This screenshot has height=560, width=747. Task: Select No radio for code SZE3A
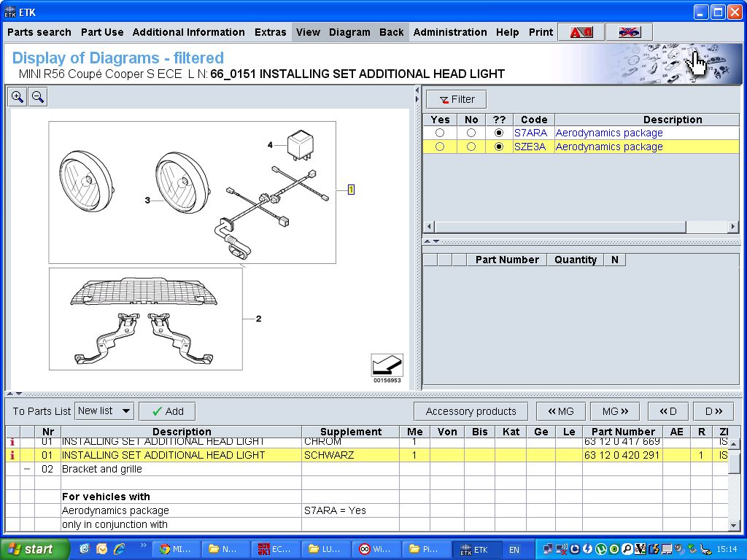[471, 147]
